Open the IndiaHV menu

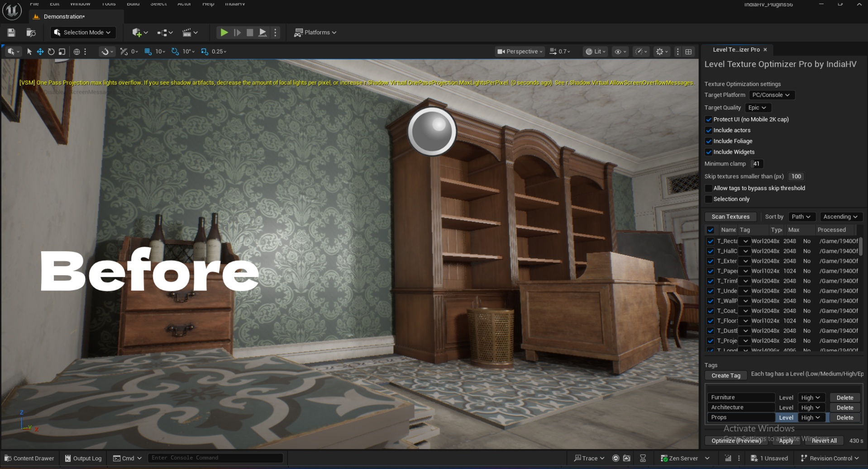click(235, 4)
